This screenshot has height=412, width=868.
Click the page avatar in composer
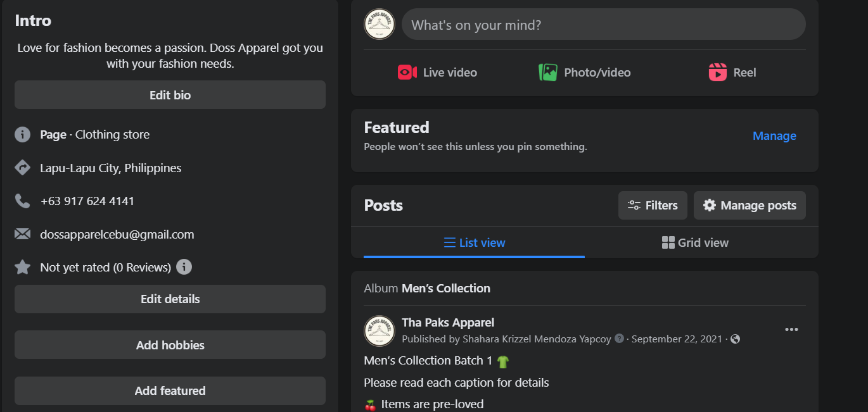(380, 25)
